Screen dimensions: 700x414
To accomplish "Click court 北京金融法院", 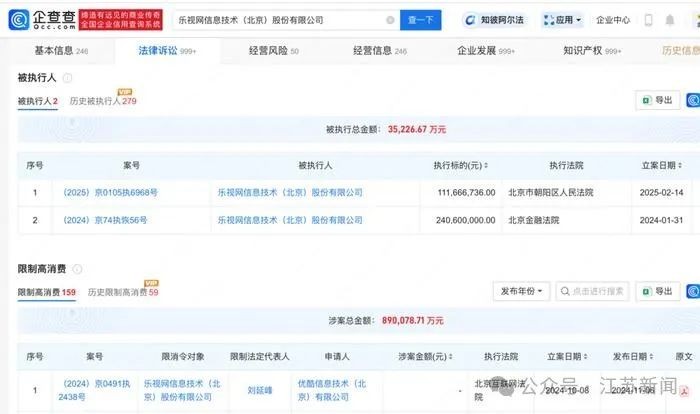I will pyautogui.click(x=533, y=220).
